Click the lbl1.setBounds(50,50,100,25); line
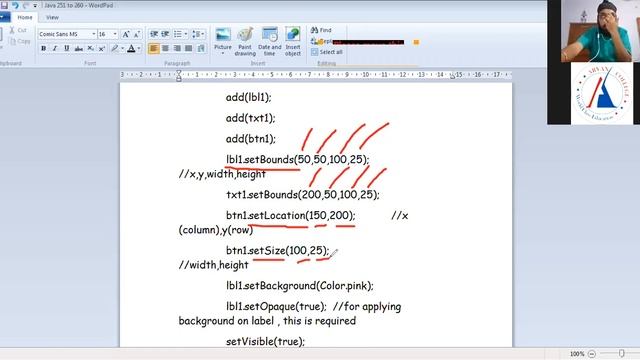 (x=298, y=160)
